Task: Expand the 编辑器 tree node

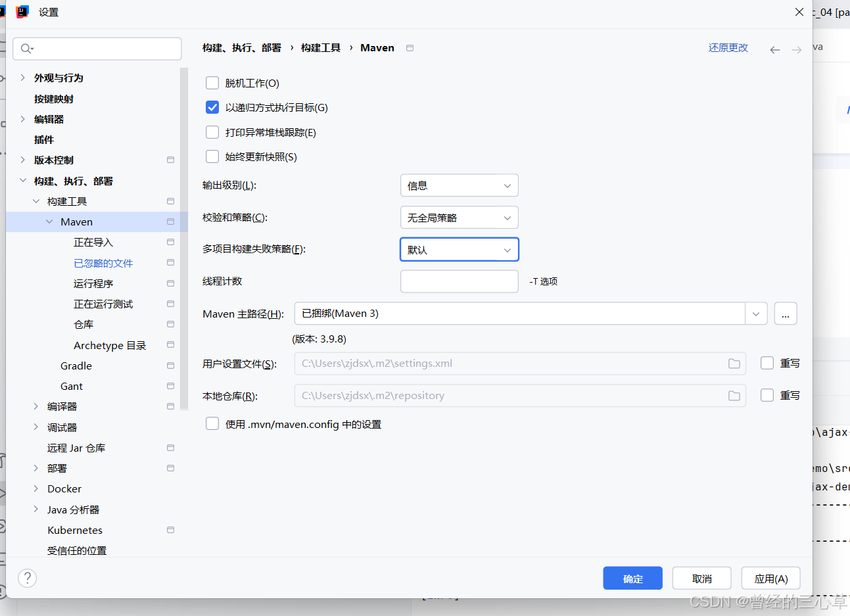Action: (23, 119)
